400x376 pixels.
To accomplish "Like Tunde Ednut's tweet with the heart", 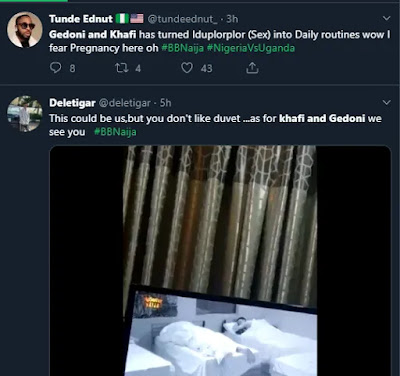I will tap(187, 68).
